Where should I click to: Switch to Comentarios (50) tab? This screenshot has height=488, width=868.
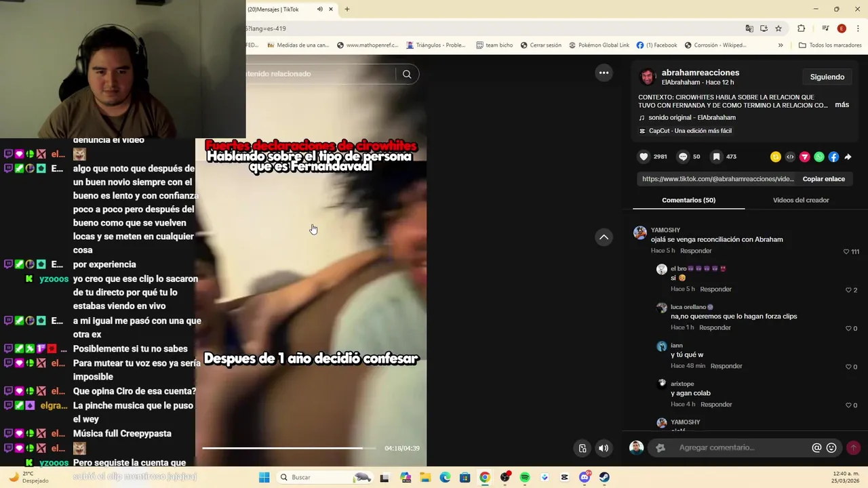pyautogui.click(x=688, y=200)
